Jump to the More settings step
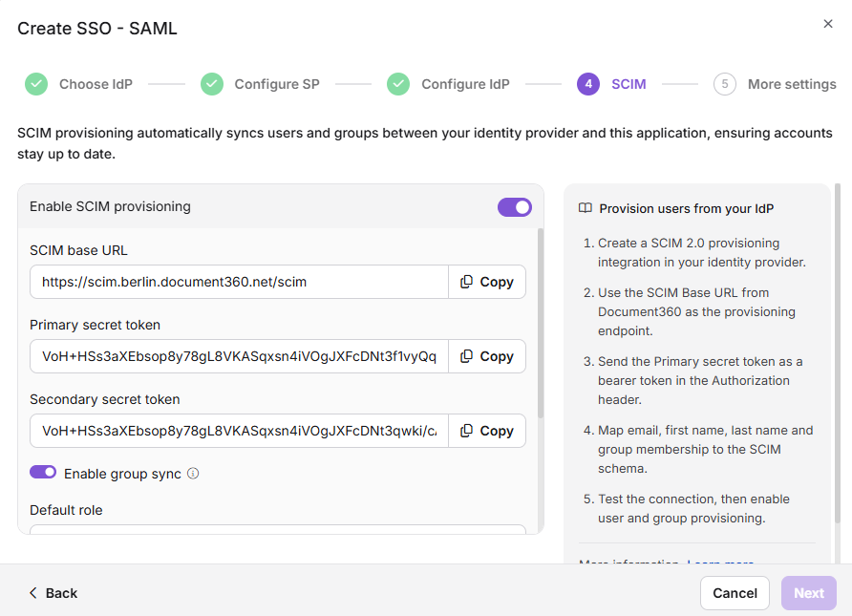This screenshot has width=852, height=616. click(792, 84)
